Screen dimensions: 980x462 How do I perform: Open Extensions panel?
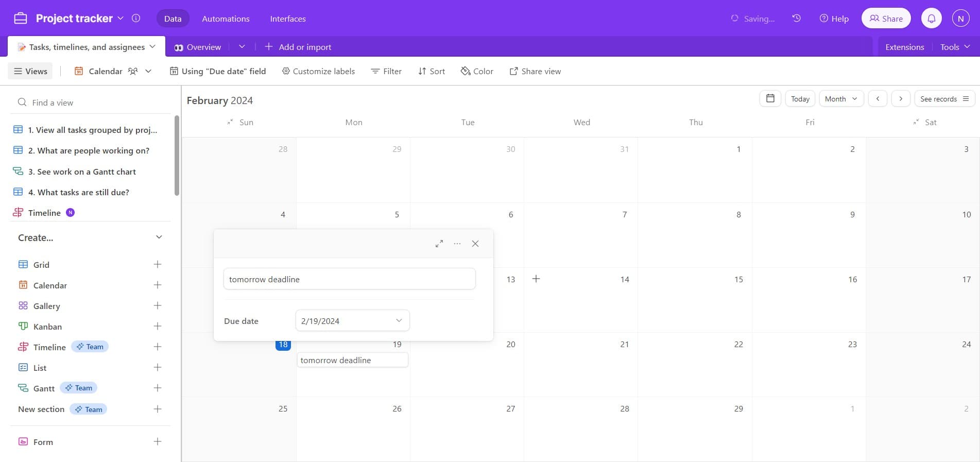pyautogui.click(x=905, y=47)
